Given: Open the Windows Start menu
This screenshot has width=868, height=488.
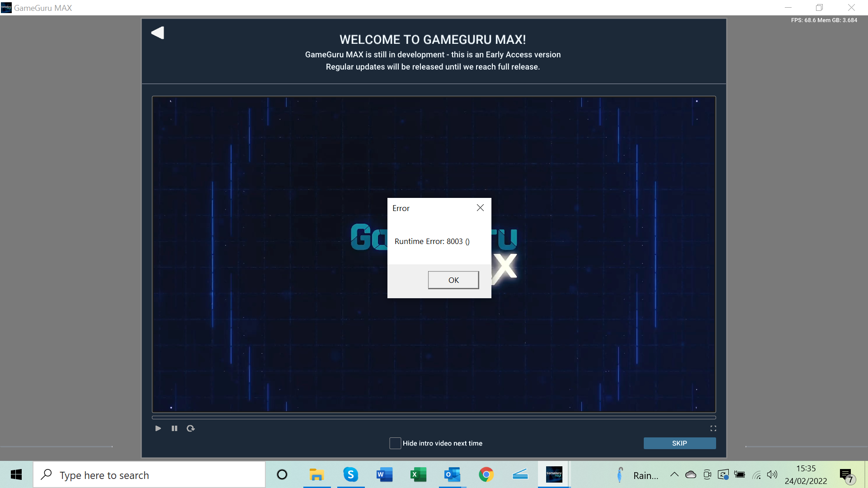Looking at the screenshot, I should click(x=16, y=474).
